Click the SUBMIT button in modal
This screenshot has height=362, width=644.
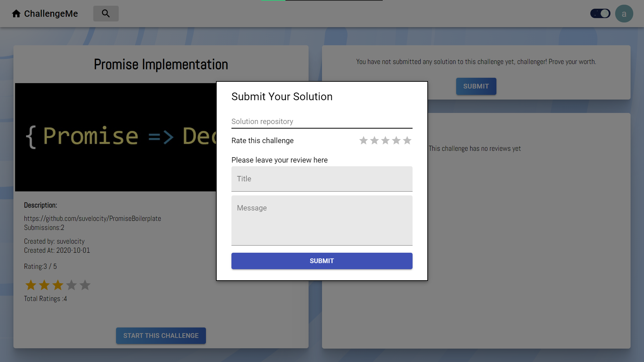(322, 261)
